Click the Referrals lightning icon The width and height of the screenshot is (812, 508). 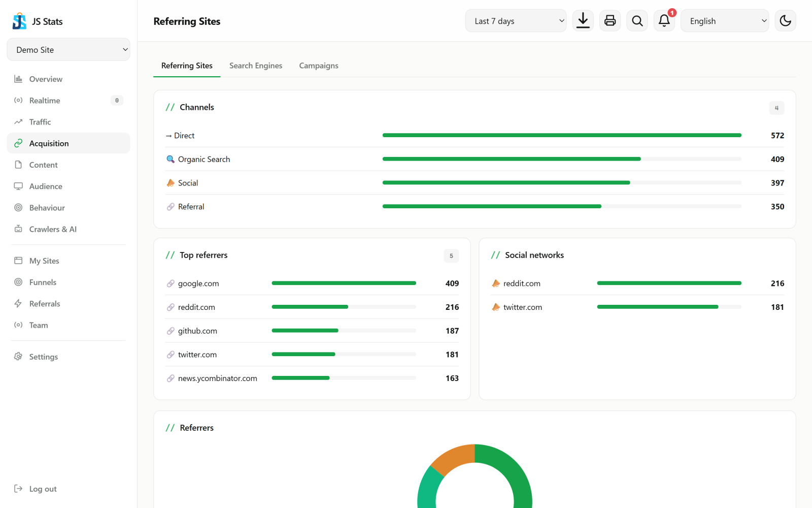coord(18,303)
